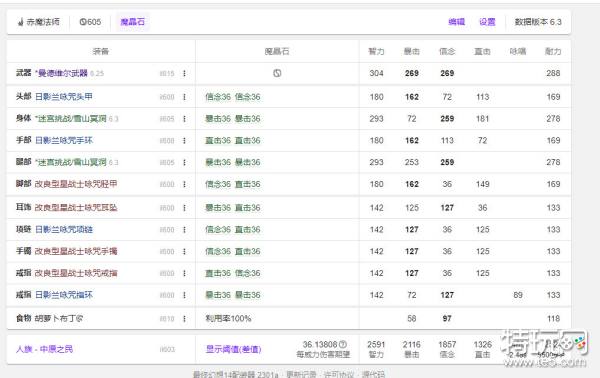Click the help icon beside 36.13808

point(343,344)
